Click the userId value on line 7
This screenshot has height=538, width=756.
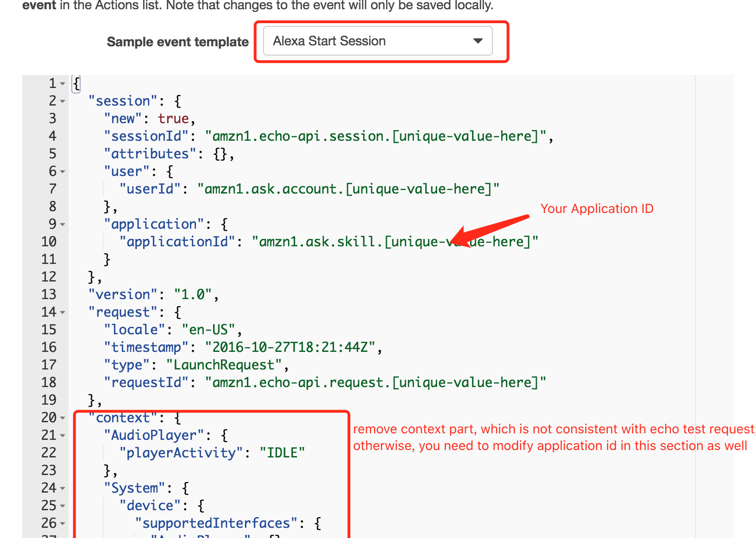click(348, 189)
